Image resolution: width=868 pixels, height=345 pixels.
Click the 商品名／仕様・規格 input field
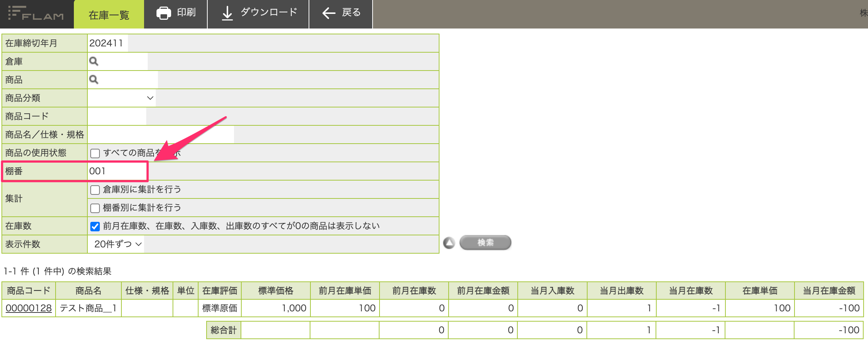pyautogui.click(x=161, y=134)
